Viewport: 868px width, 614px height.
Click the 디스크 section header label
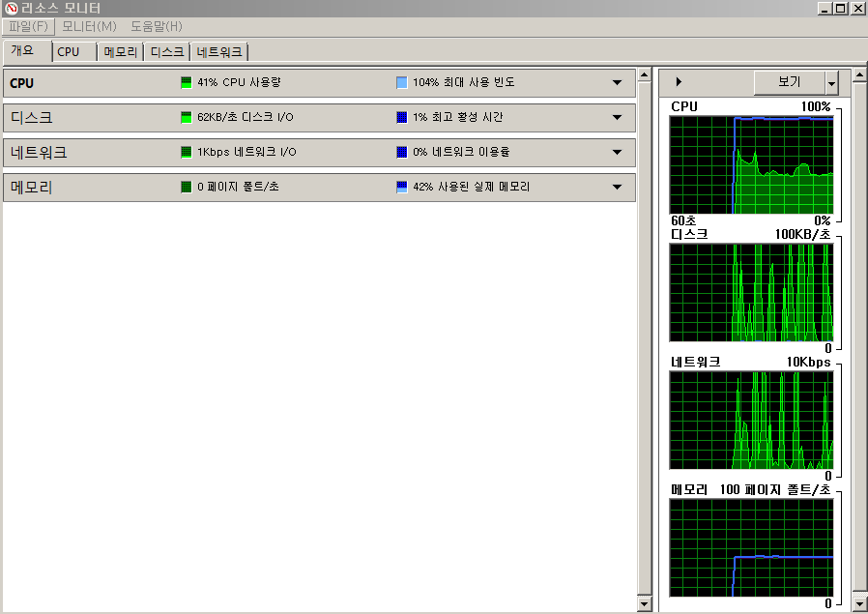coord(32,117)
